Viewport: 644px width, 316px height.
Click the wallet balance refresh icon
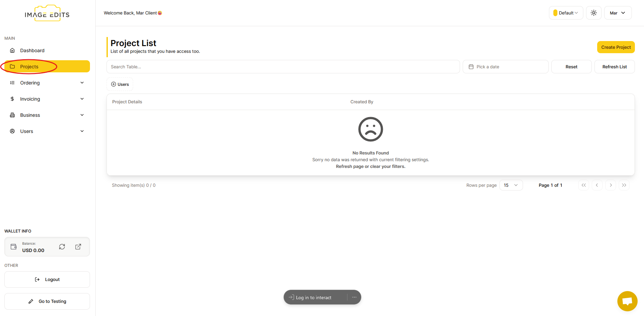[x=62, y=247]
